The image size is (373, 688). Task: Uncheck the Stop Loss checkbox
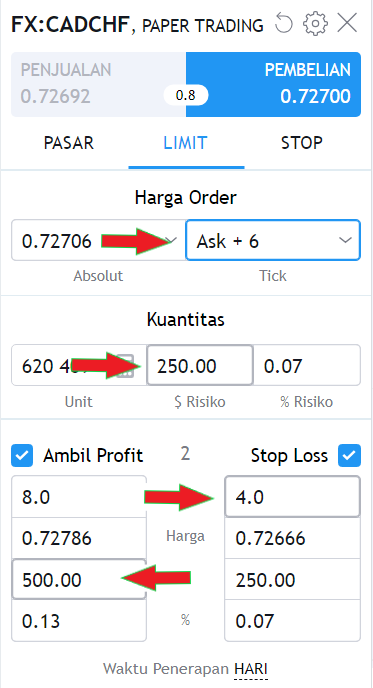pyautogui.click(x=349, y=455)
